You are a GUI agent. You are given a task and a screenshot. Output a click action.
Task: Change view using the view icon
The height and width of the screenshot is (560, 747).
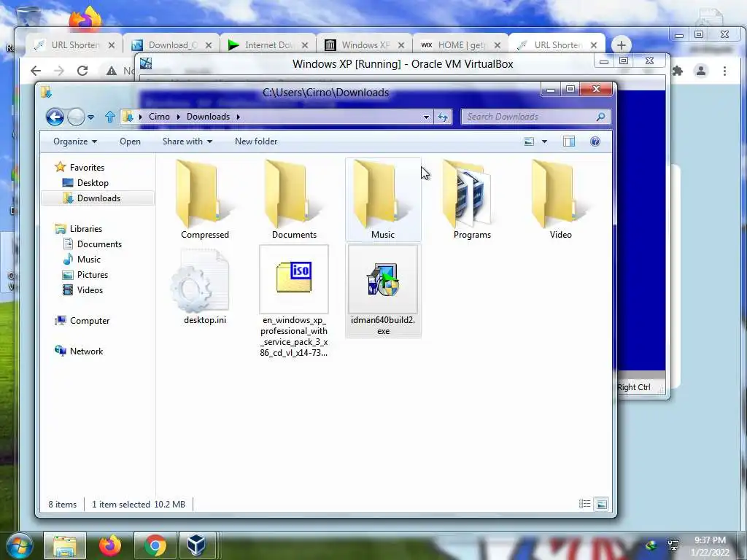pyautogui.click(x=529, y=141)
